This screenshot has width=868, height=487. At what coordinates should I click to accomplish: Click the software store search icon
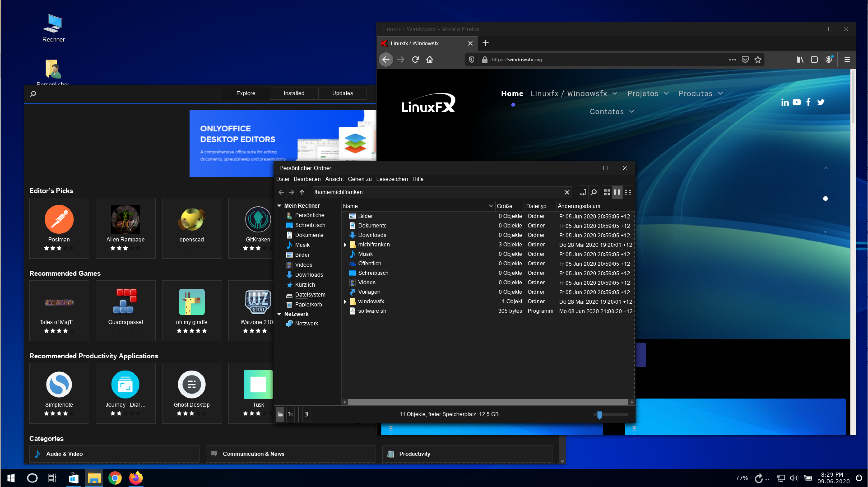coord(33,94)
